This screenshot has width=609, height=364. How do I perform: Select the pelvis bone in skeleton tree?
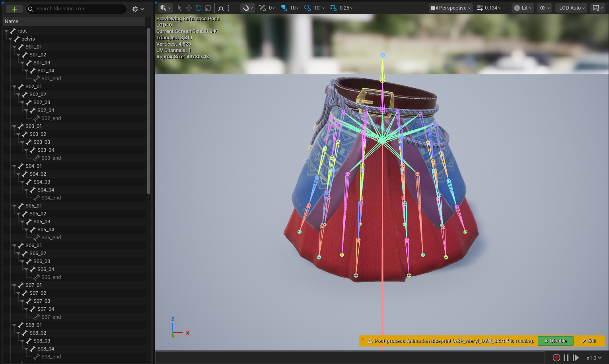[x=28, y=39]
